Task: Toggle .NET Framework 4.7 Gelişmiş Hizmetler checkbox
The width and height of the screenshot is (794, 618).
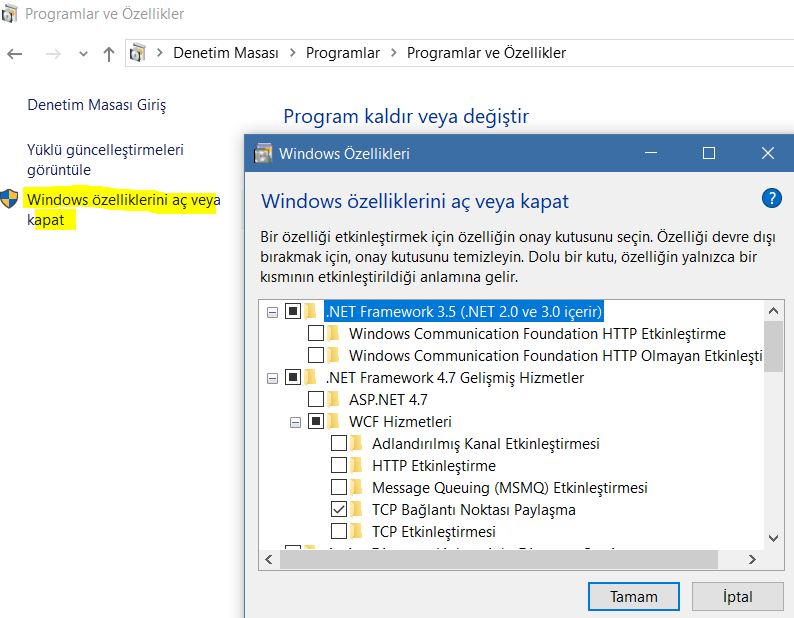Action: tap(293, 377)
